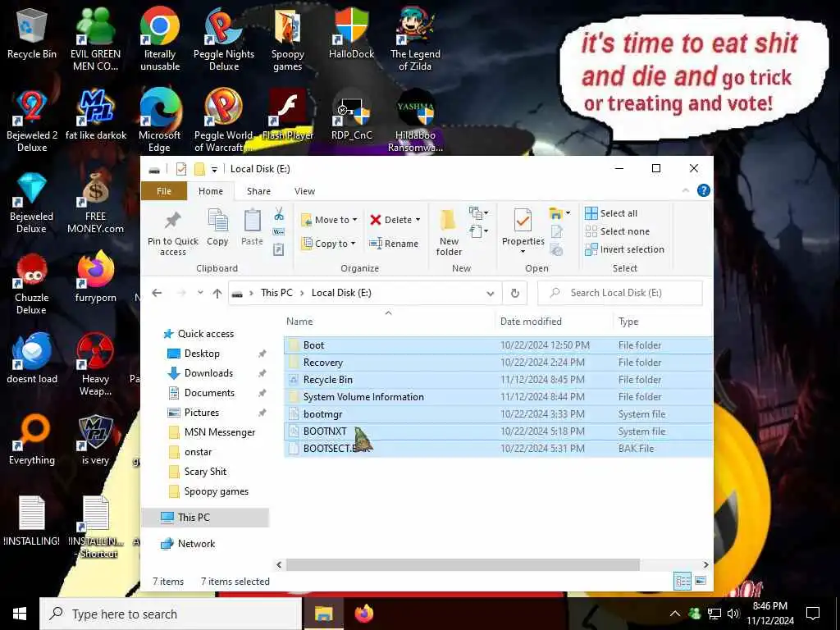
Task: Go Back using the left arrow
Action: (157, 293)
